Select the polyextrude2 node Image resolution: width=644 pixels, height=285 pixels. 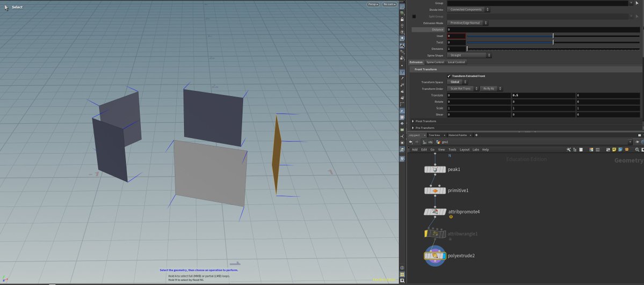(435, 256)
